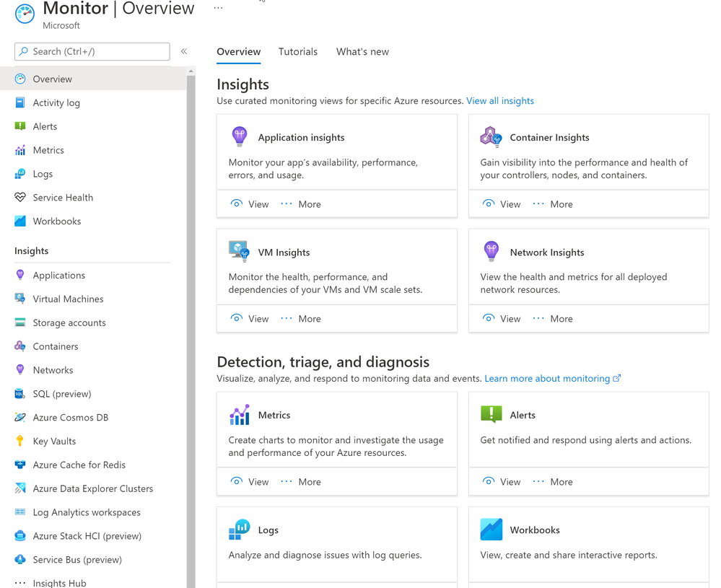The width and height of the screenshot is (721, 588).
Task: Open More options on the Metrics card
Action: point(301,482)
